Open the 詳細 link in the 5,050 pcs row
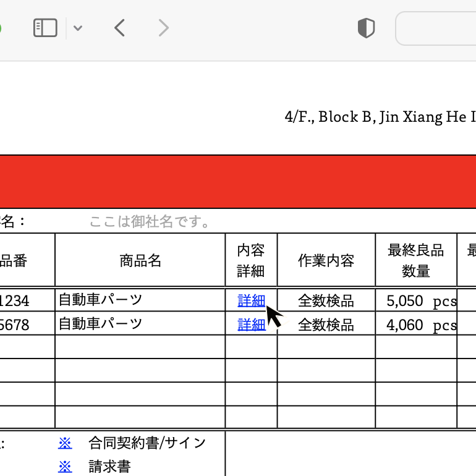The height and width of the screenshot is (476, 476). pyautogui.click(x=251, y=301)
